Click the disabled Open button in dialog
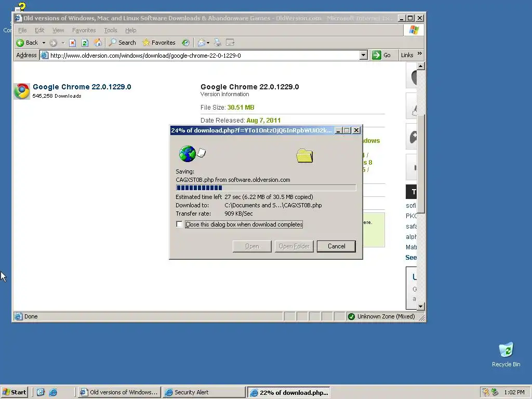Screen dimensions: 532x399 coord(252,246)
